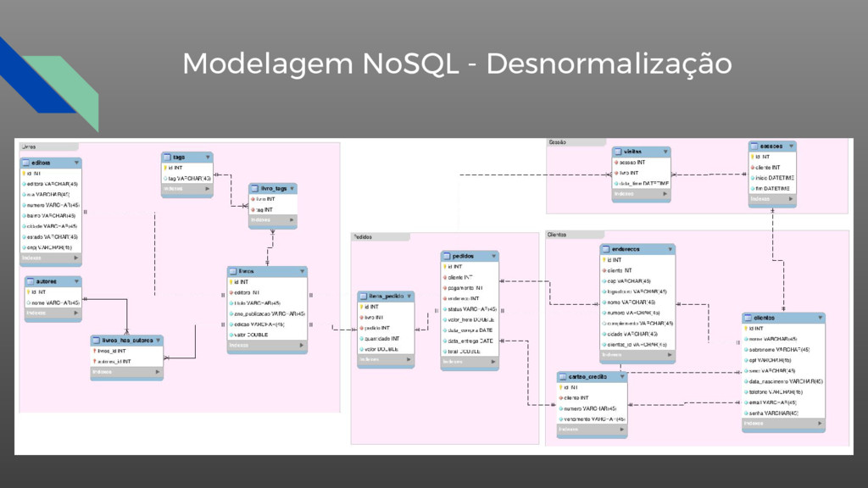Click the primary key icon in sessoes table
Viewport: 868px width, 488px height.
pos(753,157)
